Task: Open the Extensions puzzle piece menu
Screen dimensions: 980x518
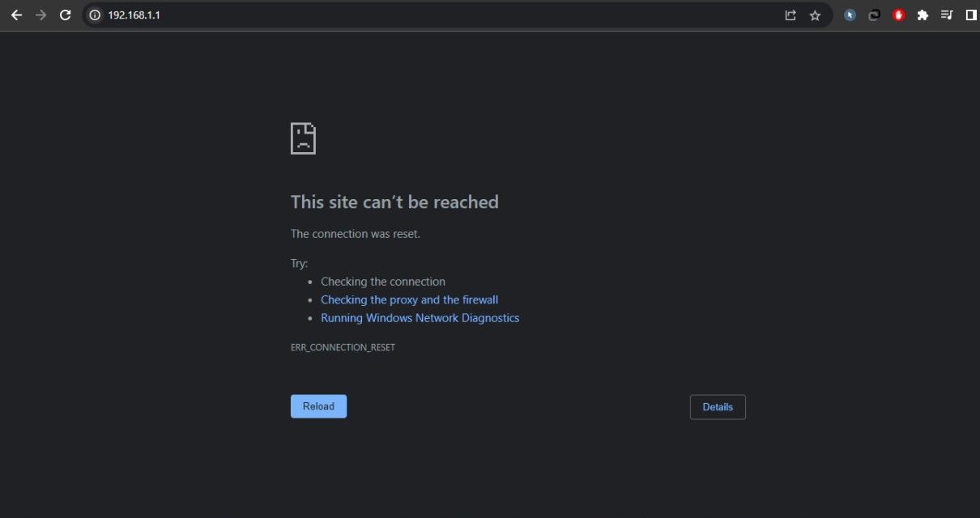Action: [922, 15]
